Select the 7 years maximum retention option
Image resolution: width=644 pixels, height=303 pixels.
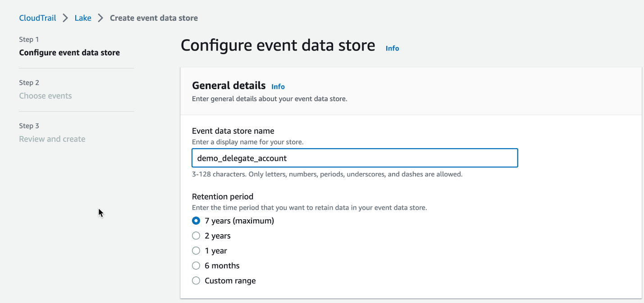tap(196, 221)
